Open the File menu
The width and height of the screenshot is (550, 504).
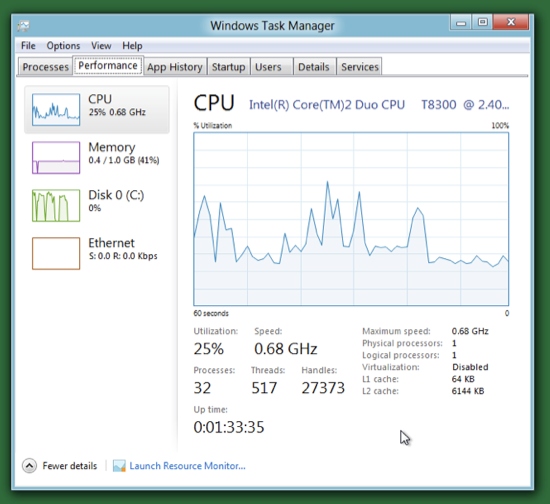click(28, 46)
